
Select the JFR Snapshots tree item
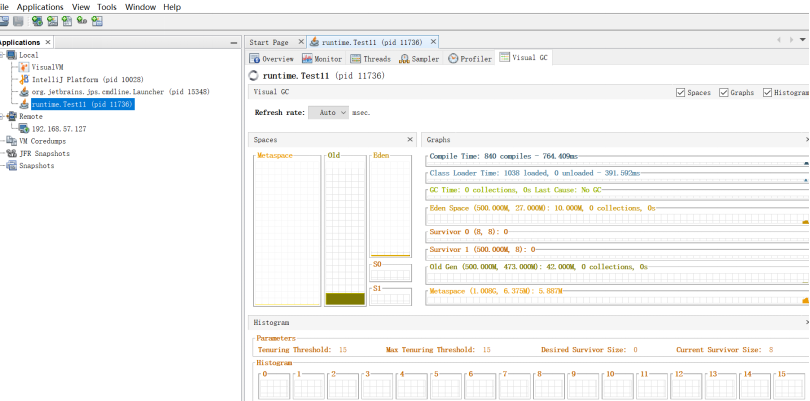44,153
